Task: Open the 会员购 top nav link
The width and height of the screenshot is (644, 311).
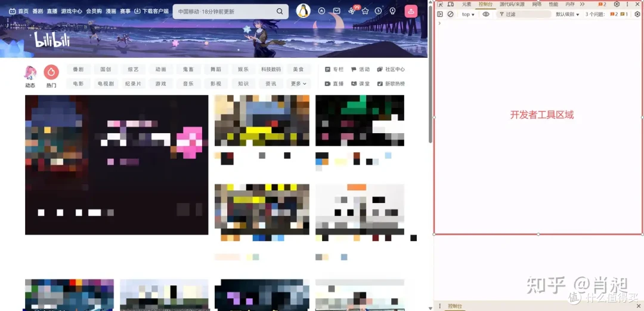Action: [94, 11]
